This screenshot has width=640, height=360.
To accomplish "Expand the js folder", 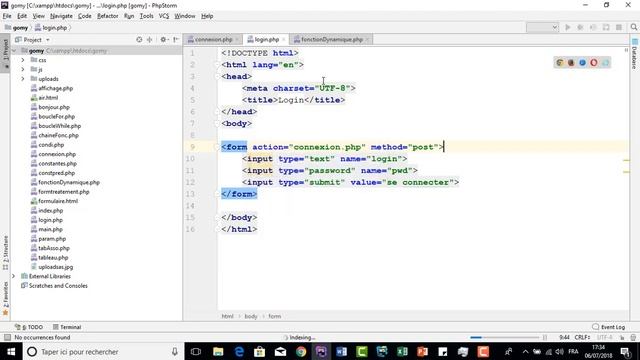I will (23, 69).
